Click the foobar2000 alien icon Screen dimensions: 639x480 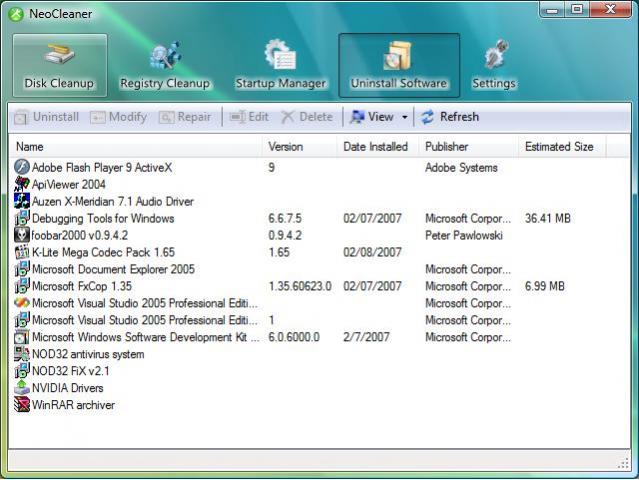point(22,235)
